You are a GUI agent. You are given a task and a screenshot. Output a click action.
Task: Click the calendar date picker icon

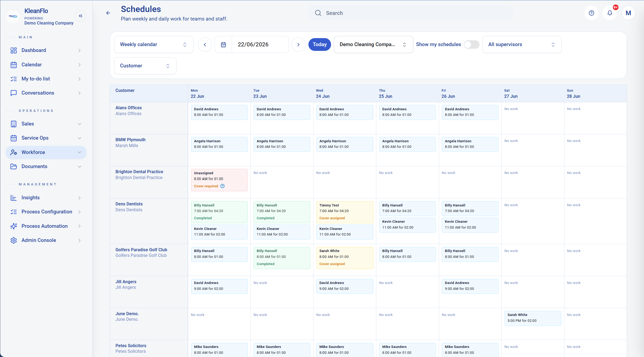[224, 44]
